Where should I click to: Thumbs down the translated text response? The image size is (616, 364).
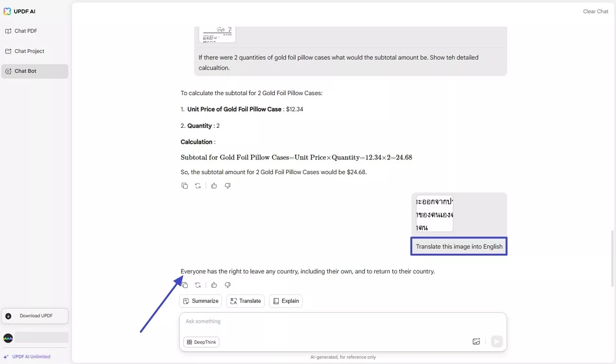[x=227, y=285]
